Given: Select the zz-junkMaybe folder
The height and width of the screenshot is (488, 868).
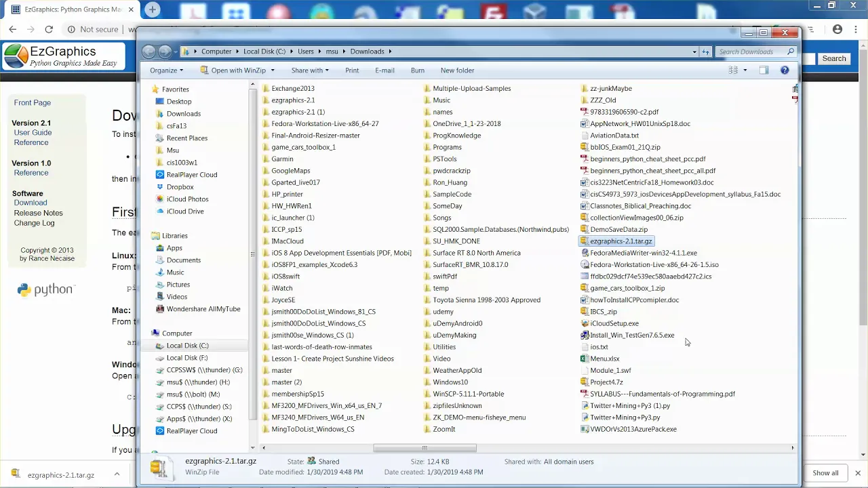Looking at the screenshot, I should click(611, 89).
